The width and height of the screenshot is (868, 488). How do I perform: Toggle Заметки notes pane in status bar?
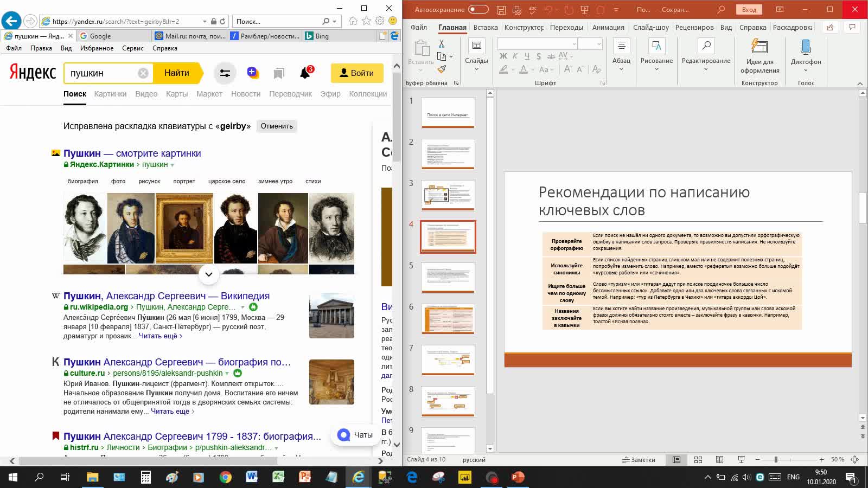(639, 459)
